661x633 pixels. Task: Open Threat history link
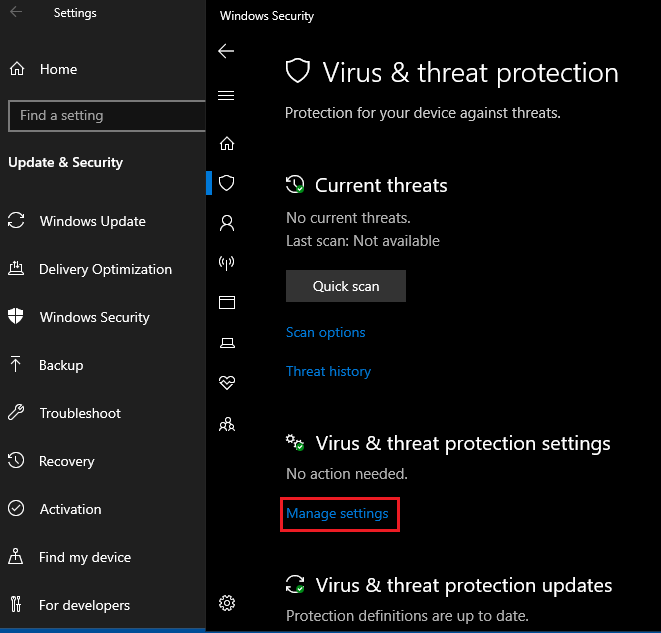pyautogui.click(x=328, y=371)
